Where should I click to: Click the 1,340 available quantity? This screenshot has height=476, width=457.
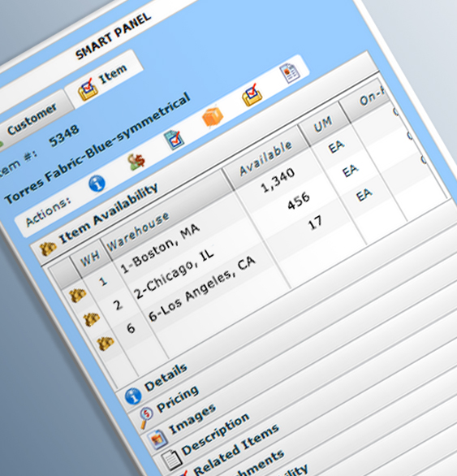[278, 180]
